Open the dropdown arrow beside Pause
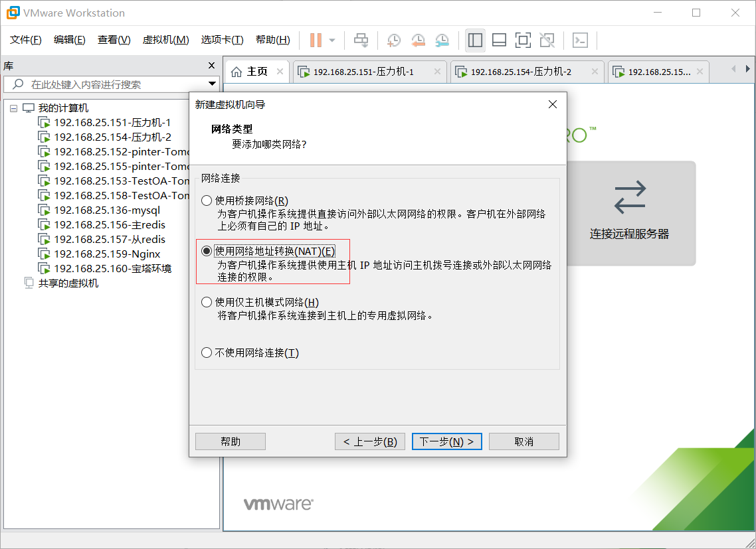756x549 pixels. [332, 40]
